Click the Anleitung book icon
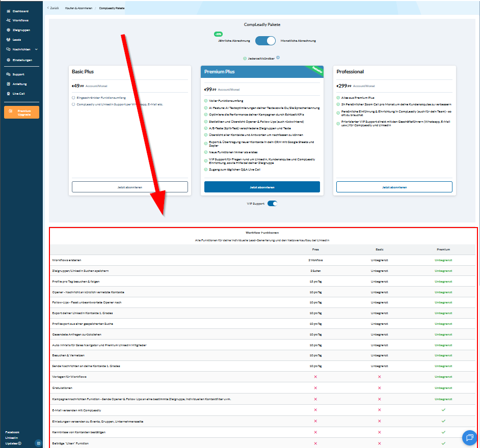 click(x=9, y=84)
